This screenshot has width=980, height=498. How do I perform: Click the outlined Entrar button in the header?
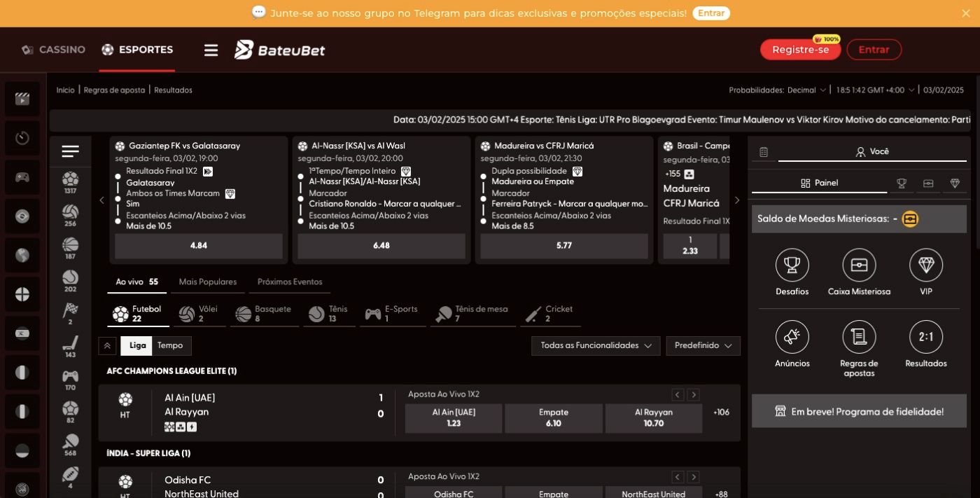(x=874, y=50)
